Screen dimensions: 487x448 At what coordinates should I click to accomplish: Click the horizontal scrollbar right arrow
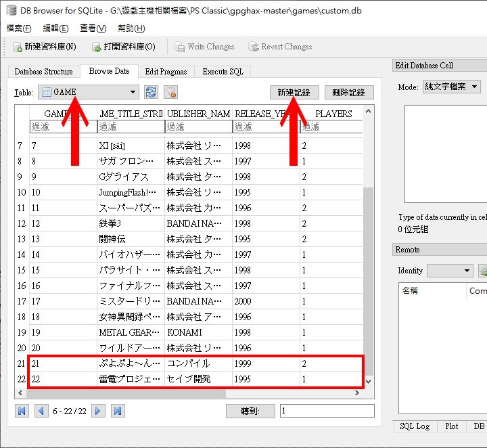[x=357, y=393]
